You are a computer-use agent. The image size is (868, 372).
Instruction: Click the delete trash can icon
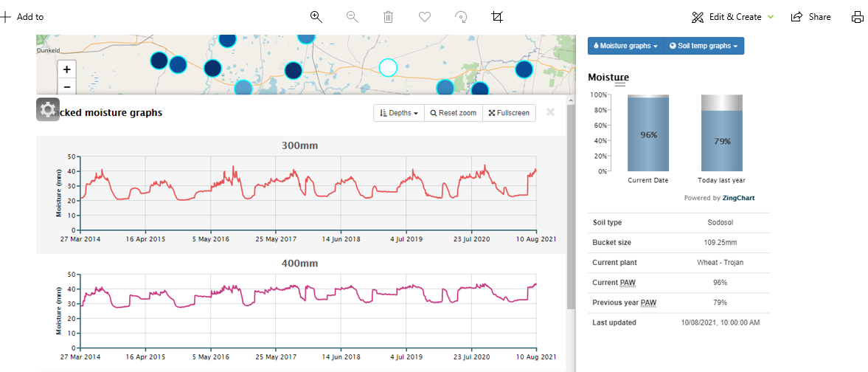[x=389, y=17]
